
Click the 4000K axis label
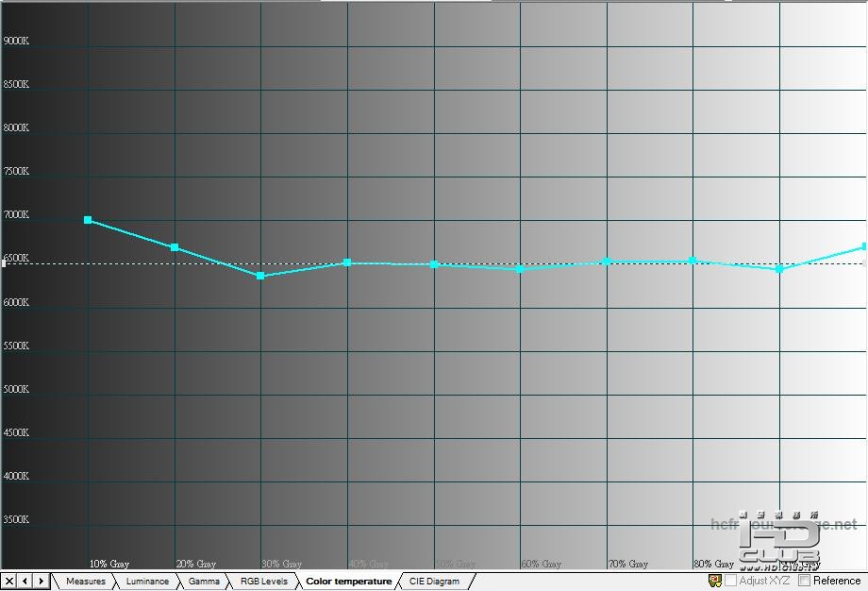(16, 476)
